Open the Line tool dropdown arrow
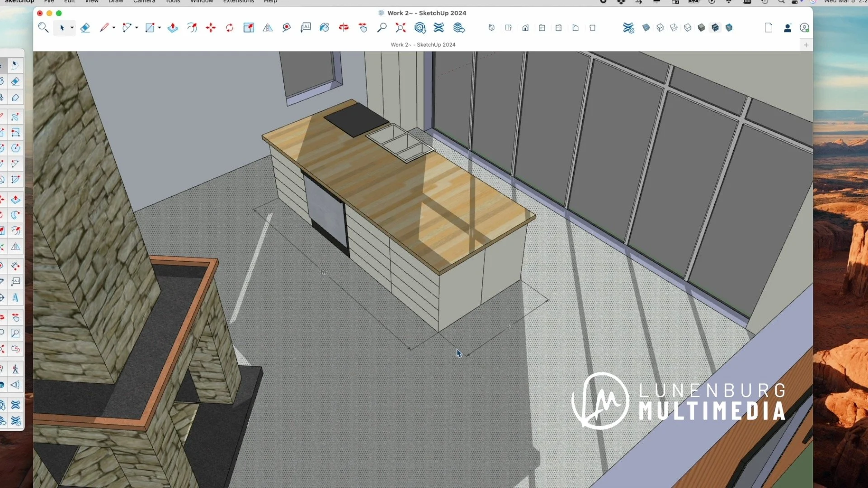The image size is (868, 488). [x=114, y=28]
